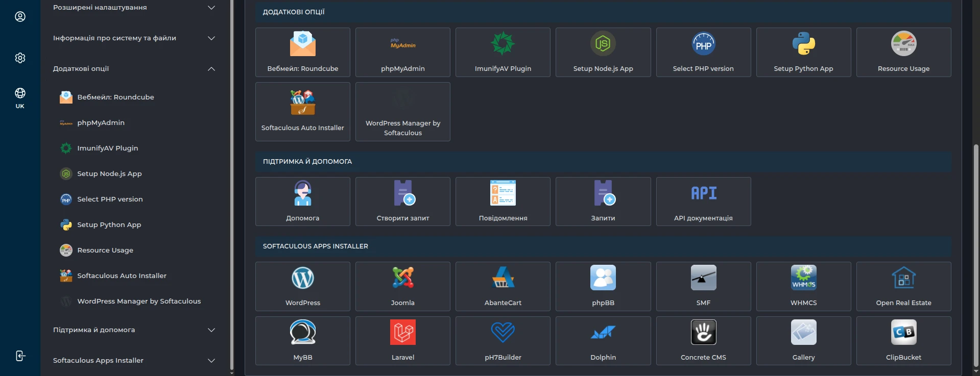Open ImunifyAV Plugin tile
This screenshot has height=376, width=980.
(x=503, y=53)
